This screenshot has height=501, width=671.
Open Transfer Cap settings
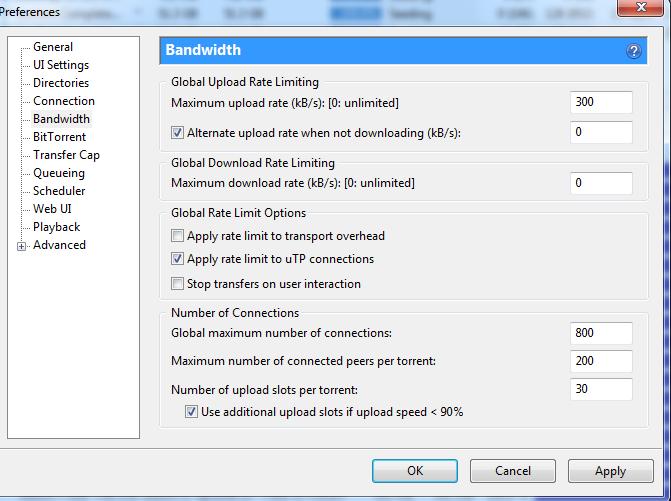point(66,155)
